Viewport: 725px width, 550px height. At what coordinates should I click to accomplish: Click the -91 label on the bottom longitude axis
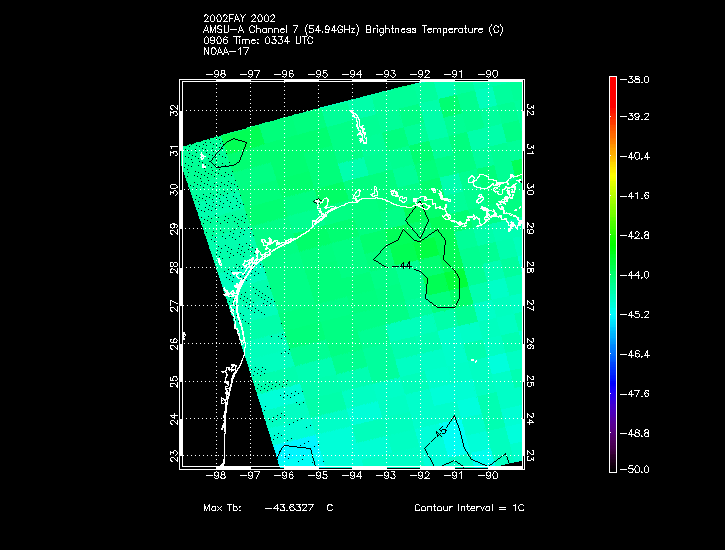click(454, 475)
